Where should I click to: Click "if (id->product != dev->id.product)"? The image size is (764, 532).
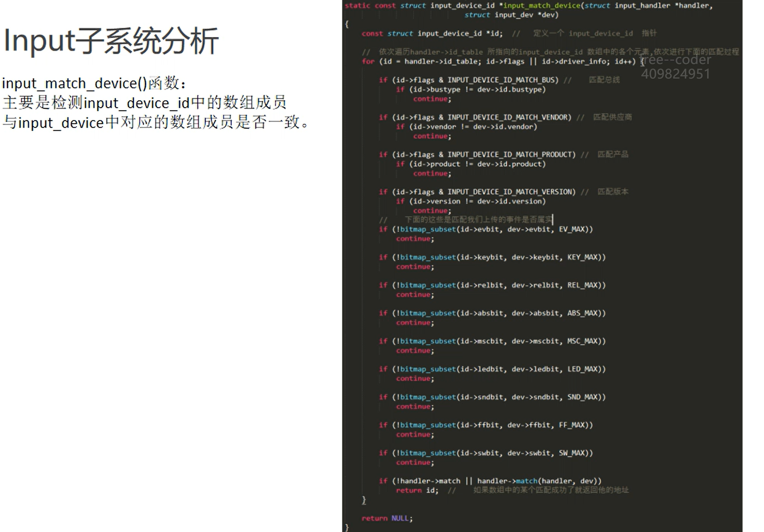click(471, 164)
